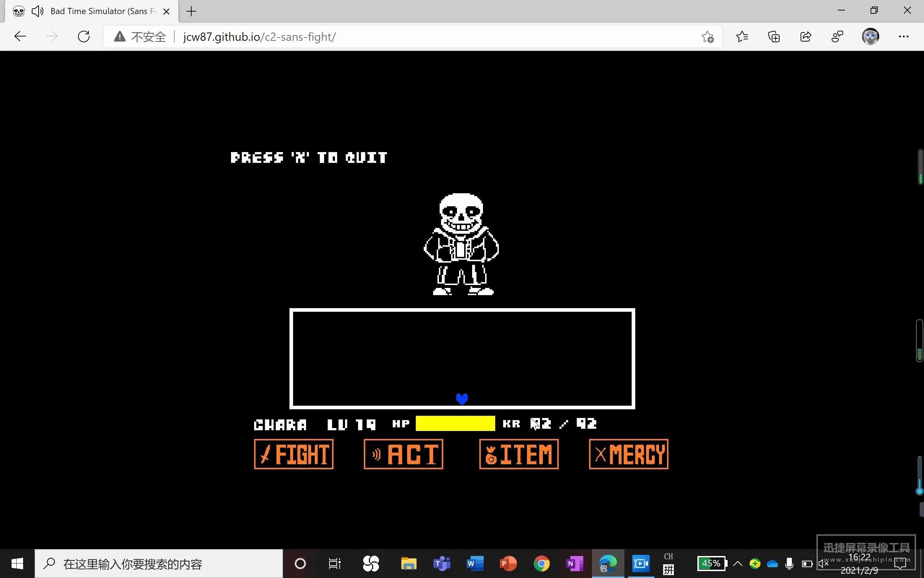Select the FIGHT battle button
Viewport: 924px width, 578px height.
point(293,454)
